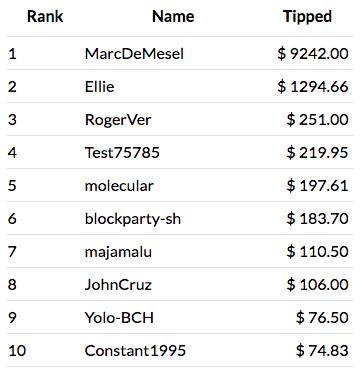Select the $ 76.50 tipped amount
This screenshot has width=362, height=371.
322,318
